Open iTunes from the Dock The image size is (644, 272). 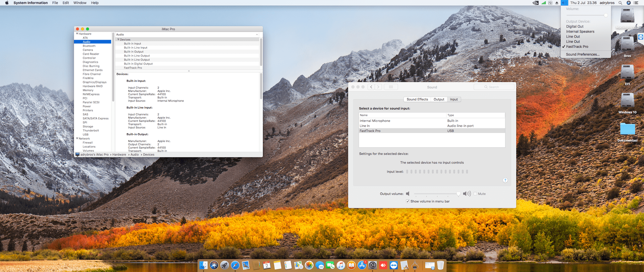click(x=341, y=265)
